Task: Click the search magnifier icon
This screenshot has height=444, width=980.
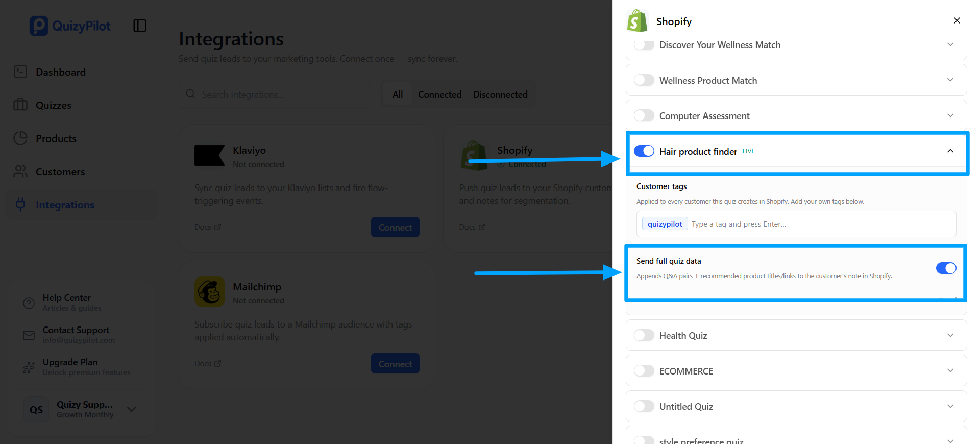Action: click(x=190, y=94)
